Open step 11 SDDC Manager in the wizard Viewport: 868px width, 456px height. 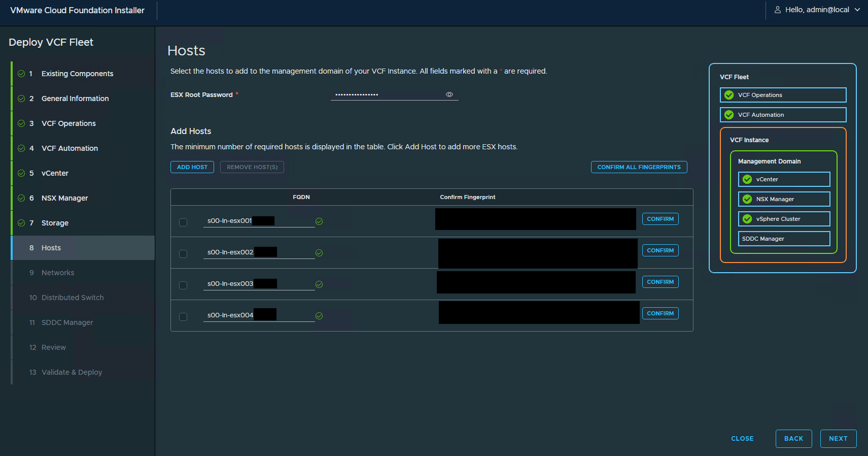pyautogui.click(x=83, y=322)
